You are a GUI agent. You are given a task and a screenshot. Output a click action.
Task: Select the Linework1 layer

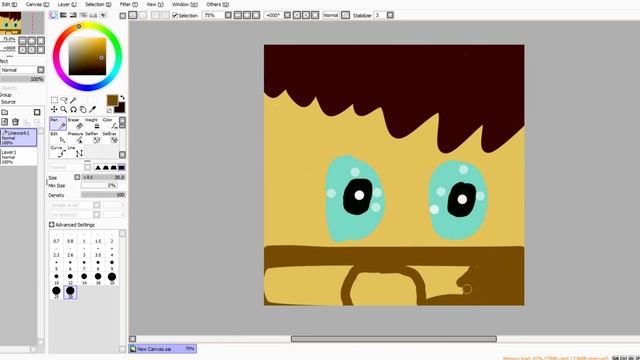pos(19,138)
